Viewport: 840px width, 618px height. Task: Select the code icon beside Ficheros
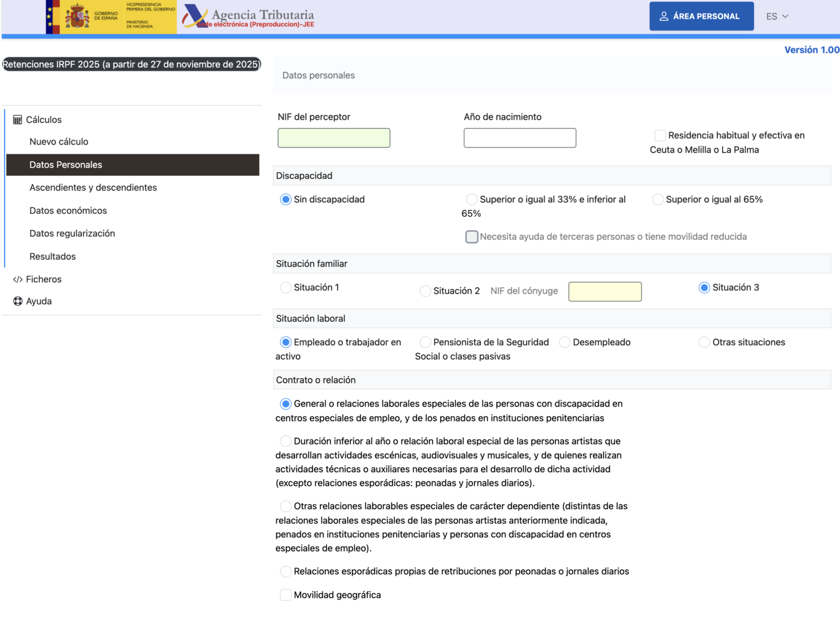click(x=18, y=279)
